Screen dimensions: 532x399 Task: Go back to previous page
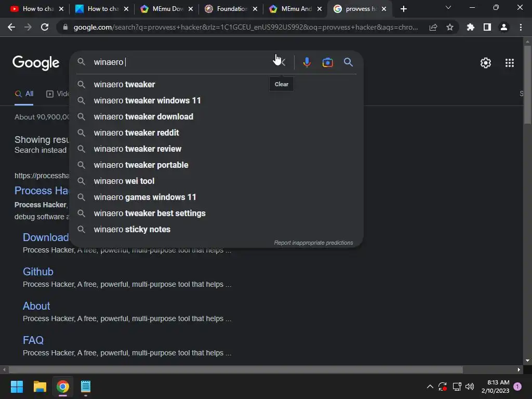[11, 27]
